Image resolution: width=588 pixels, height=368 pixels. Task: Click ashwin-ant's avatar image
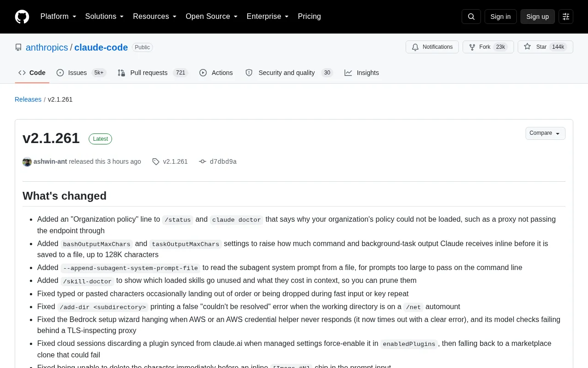pos(27,161)
